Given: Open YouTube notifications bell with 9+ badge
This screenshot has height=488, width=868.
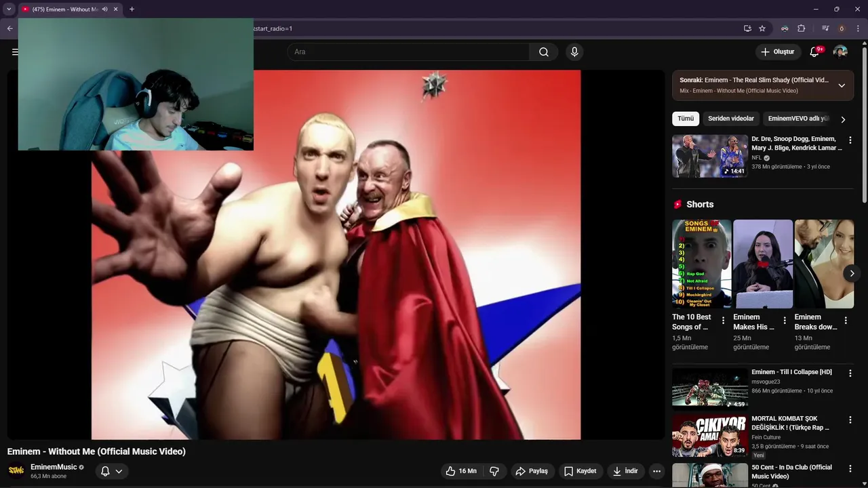Looking at the screenshot, I should [x=815, y=52].
